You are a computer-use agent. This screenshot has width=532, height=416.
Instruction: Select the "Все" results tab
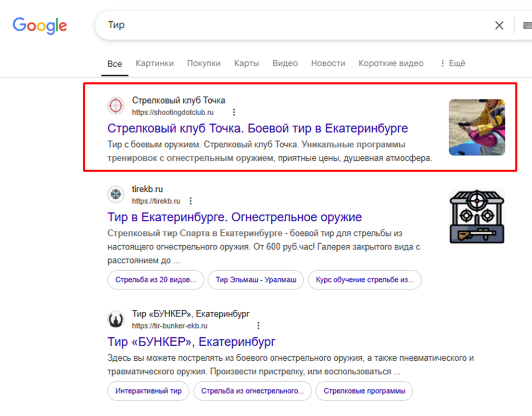pyautogui.click(x=115, y=64)
